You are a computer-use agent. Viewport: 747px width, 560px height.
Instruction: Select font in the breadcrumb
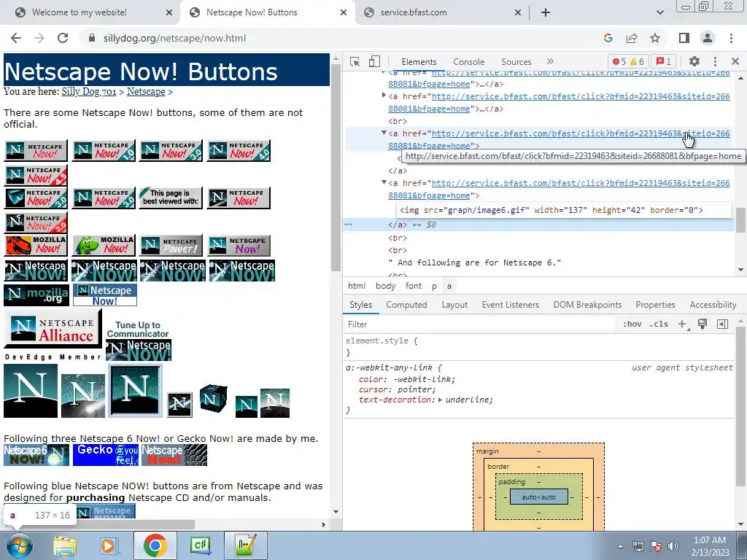414,286
